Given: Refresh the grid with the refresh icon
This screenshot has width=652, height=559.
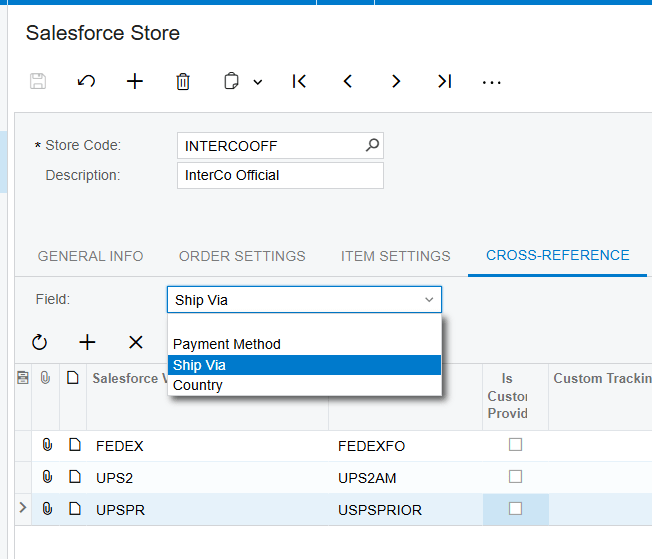Looking at the screenshot, I should 40,342.
